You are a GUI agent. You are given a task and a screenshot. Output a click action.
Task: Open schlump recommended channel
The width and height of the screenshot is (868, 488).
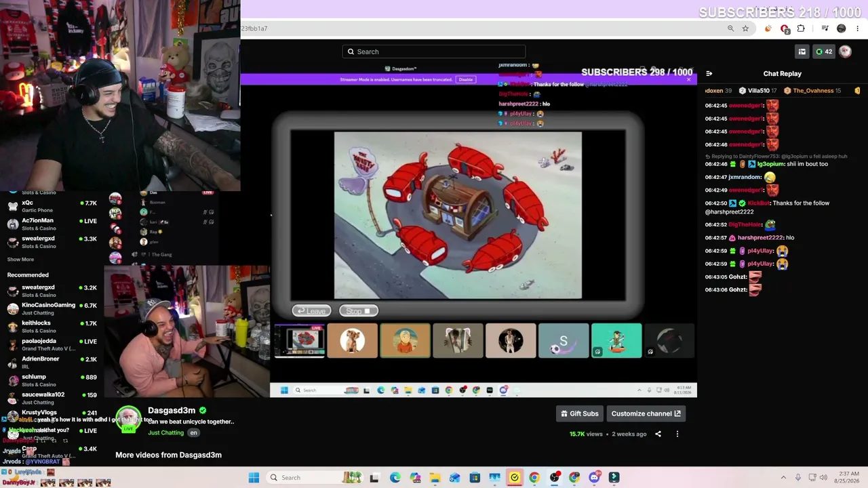coord(53,380)
